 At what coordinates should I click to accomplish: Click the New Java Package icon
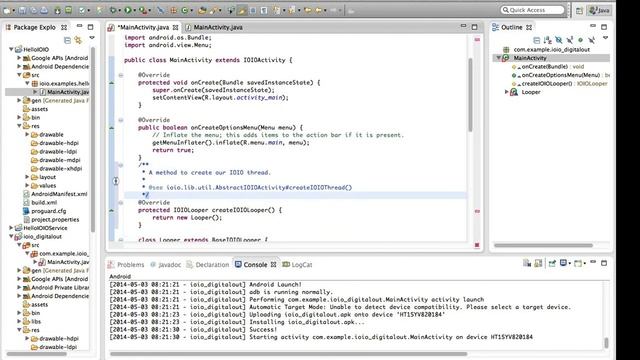click(x=173, y=10)
